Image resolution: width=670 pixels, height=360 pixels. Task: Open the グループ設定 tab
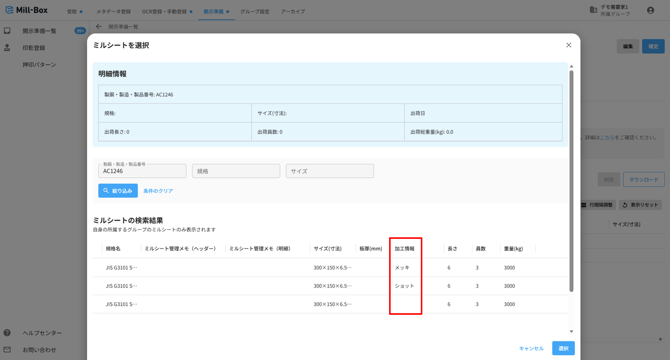point(255,12)
